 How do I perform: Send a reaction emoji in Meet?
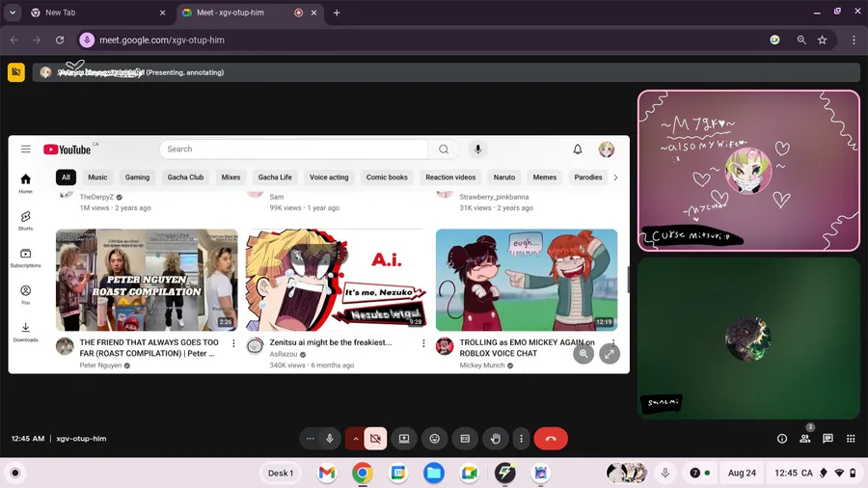point(435,439)
